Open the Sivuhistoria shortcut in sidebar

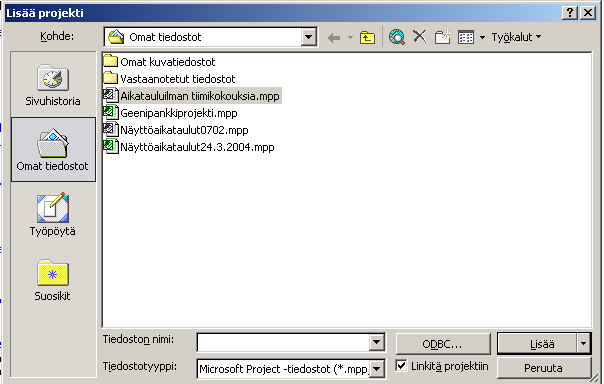pos(53,85)
